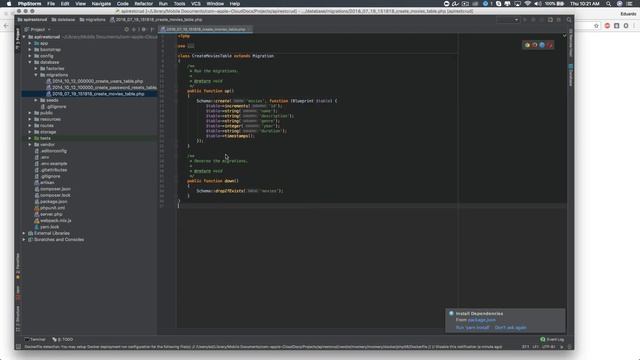Open in Opera from the editor browser icons
640x360 pixels.
[x=550, y=45]
